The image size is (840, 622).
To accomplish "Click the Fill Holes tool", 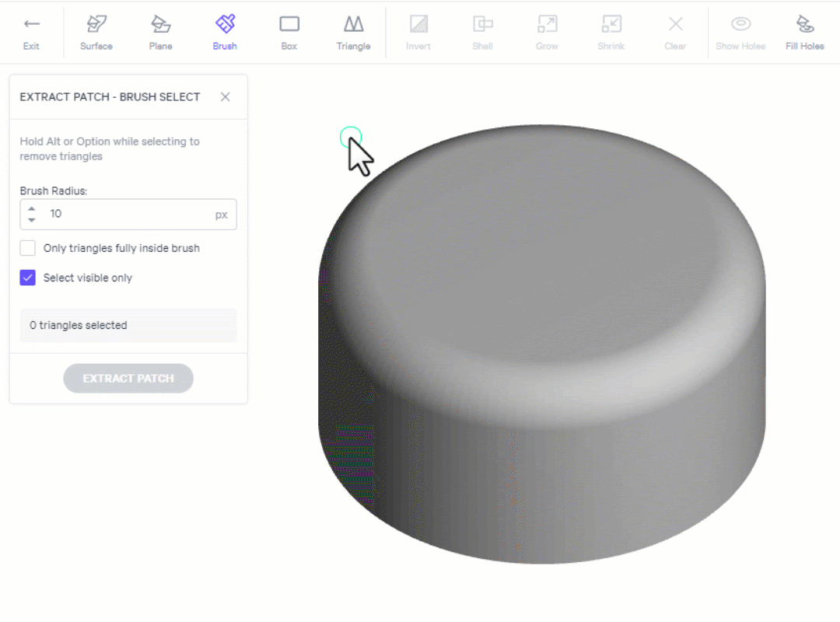I will click(x=804, y=25).
